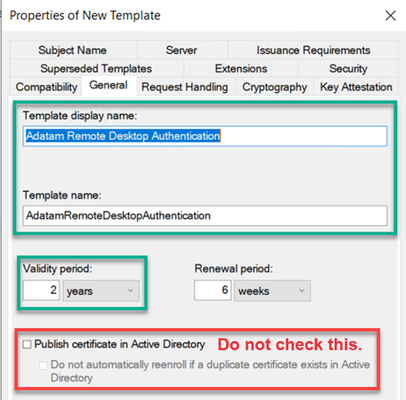Switch to the Server tab
Screen dimensions: 406x400
point(182,50)
